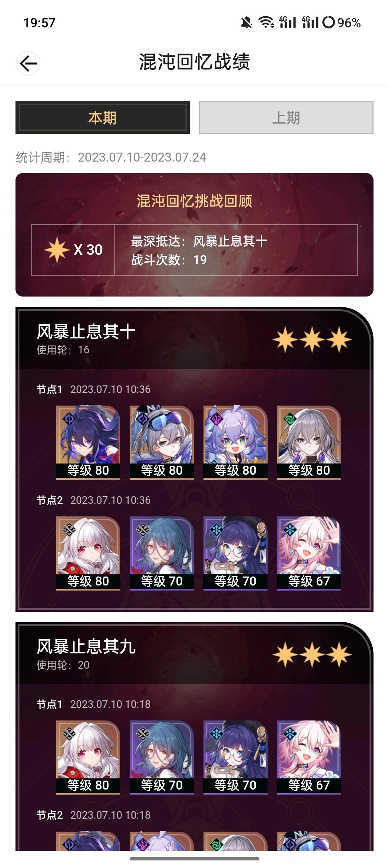Switch to the 本期 tab
The height and width of the screenshot is (868, 389).
(103, 117)
